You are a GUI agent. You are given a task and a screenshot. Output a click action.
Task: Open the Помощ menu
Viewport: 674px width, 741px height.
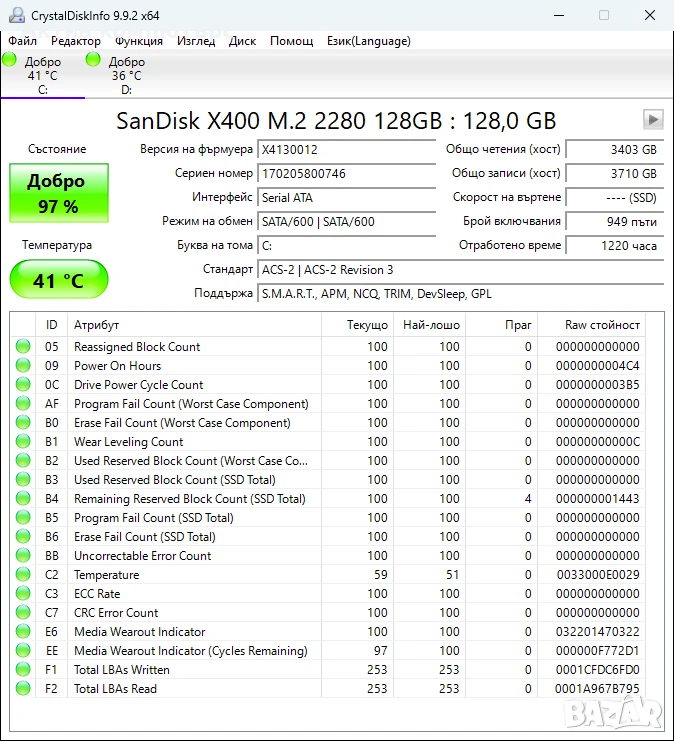click(x=292, y=41)
